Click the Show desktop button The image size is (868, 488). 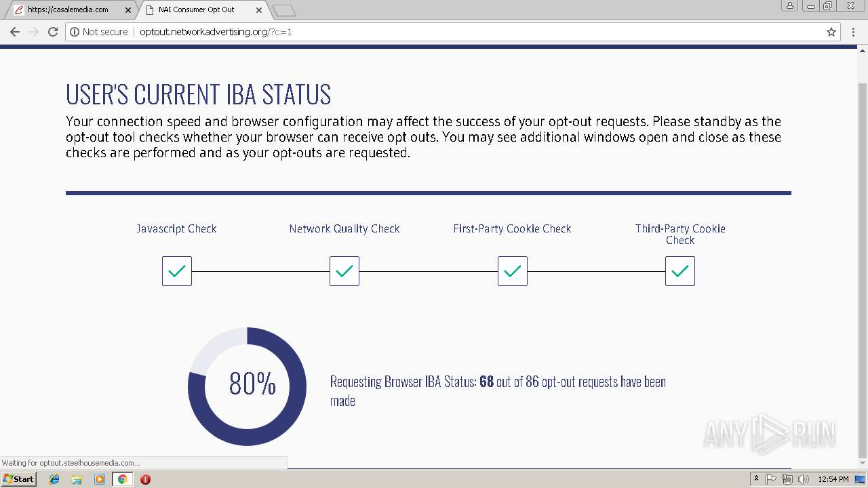click(861, 479)
